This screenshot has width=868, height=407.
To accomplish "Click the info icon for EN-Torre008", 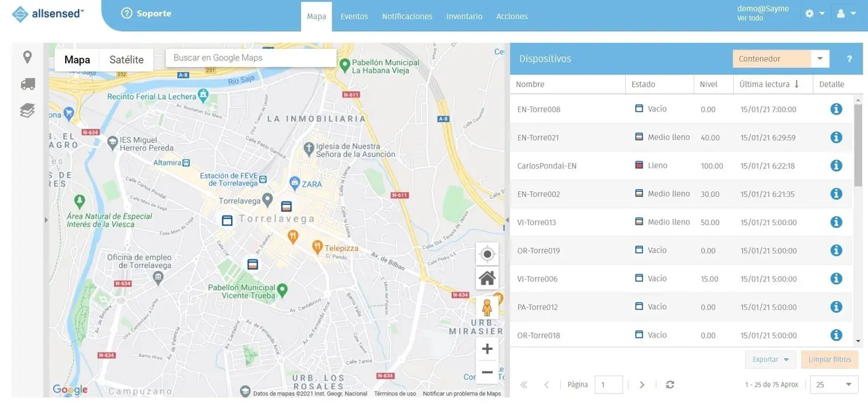I will pyautogui.click(x=836, y=109).
